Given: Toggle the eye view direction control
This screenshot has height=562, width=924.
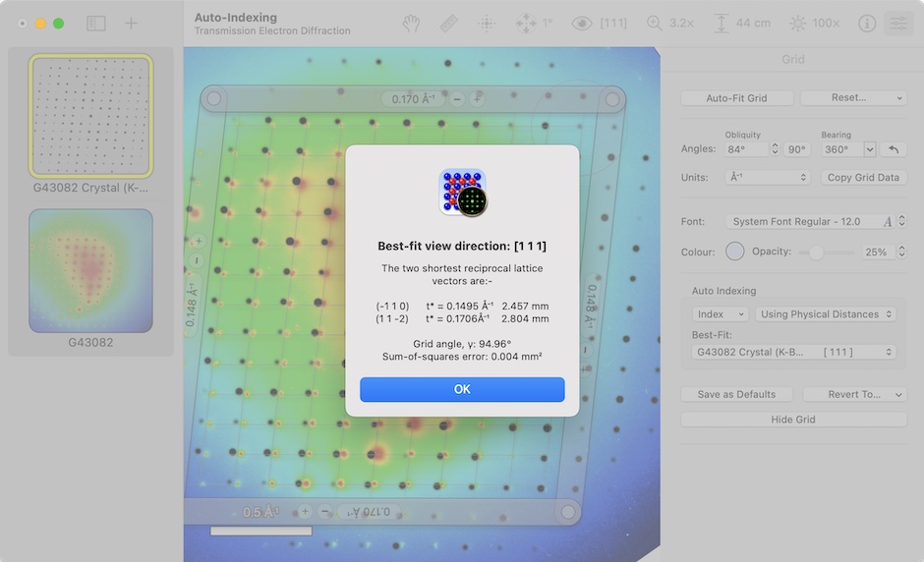Looking at the screenshot, I should click(x=582, y=24).
